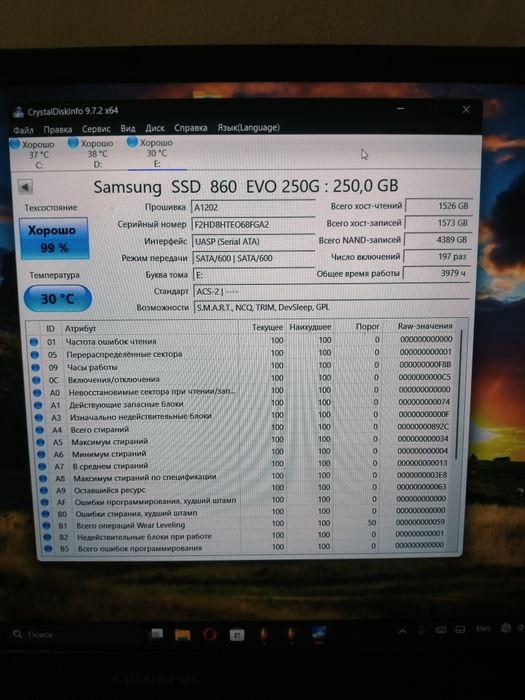The width and height of the screenshot is (525, 700).
Task: Click the status icon of attribute 0C
Action: [36, 380]
